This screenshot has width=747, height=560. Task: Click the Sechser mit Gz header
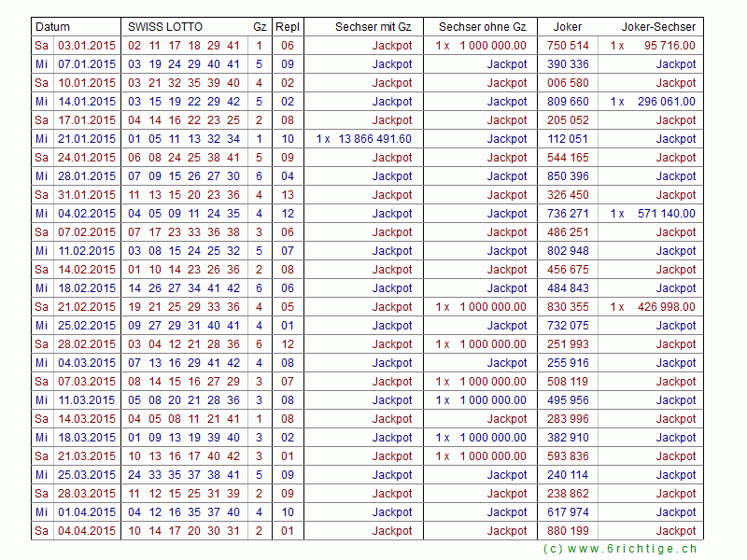[373, 27]
